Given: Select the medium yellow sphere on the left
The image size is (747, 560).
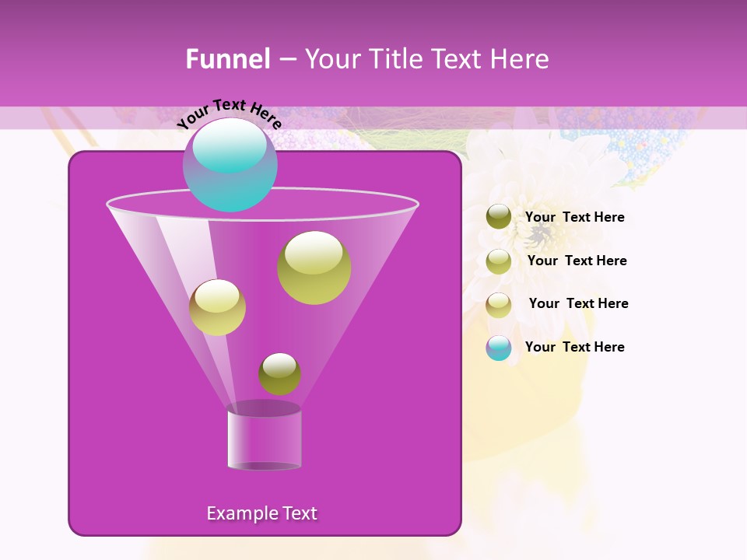Looking at the screenshot, I should 218,307.
